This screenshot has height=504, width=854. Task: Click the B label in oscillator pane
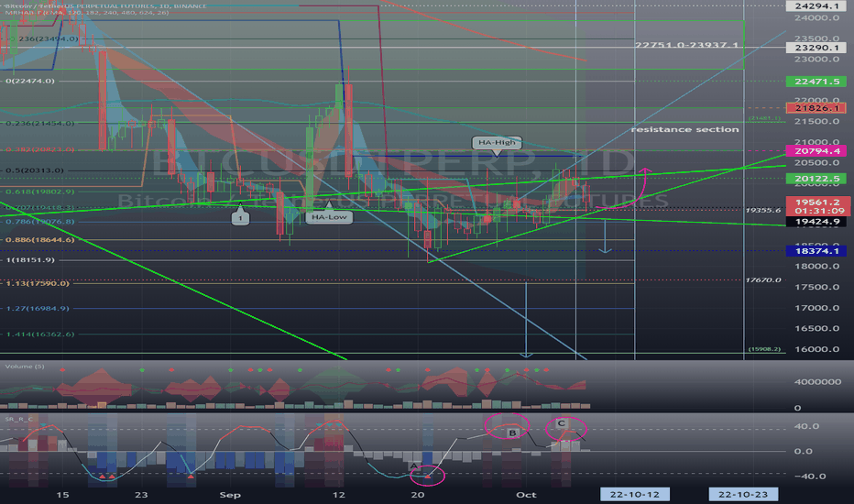point(512,433)
